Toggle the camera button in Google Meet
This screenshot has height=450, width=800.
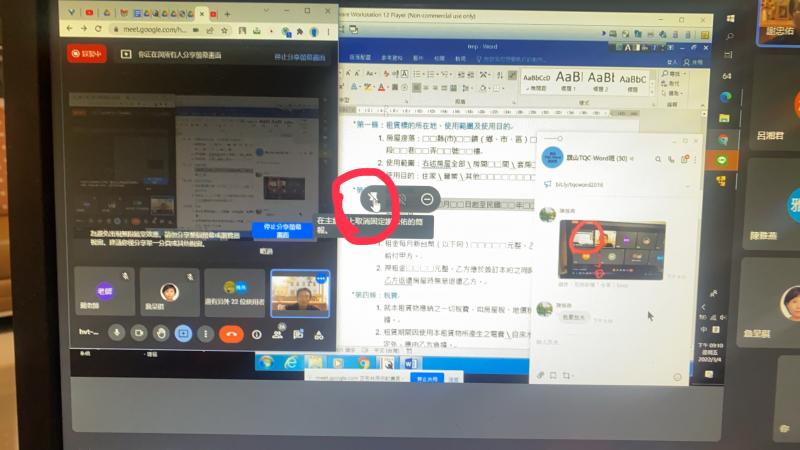point(138,333)
